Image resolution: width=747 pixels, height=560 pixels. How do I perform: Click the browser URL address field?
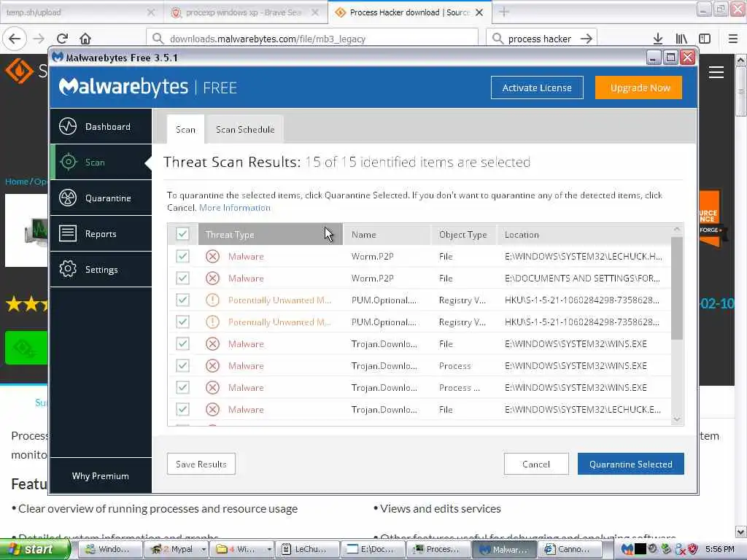(312, 39)
